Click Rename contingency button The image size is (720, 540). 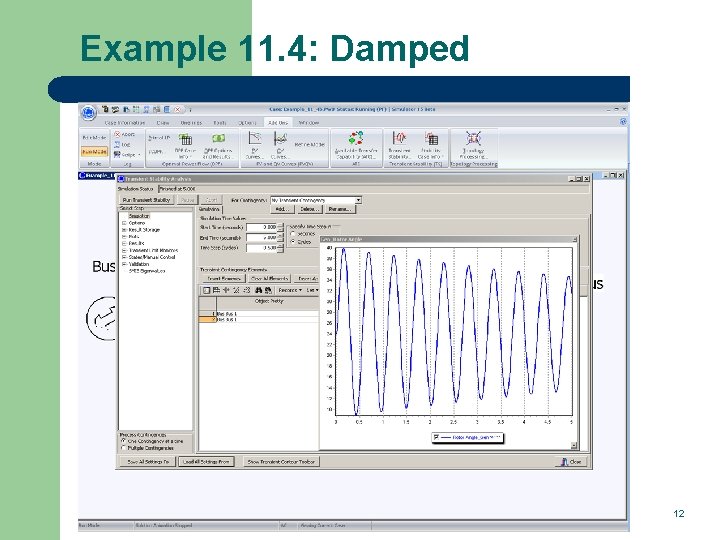pos(340,209)
